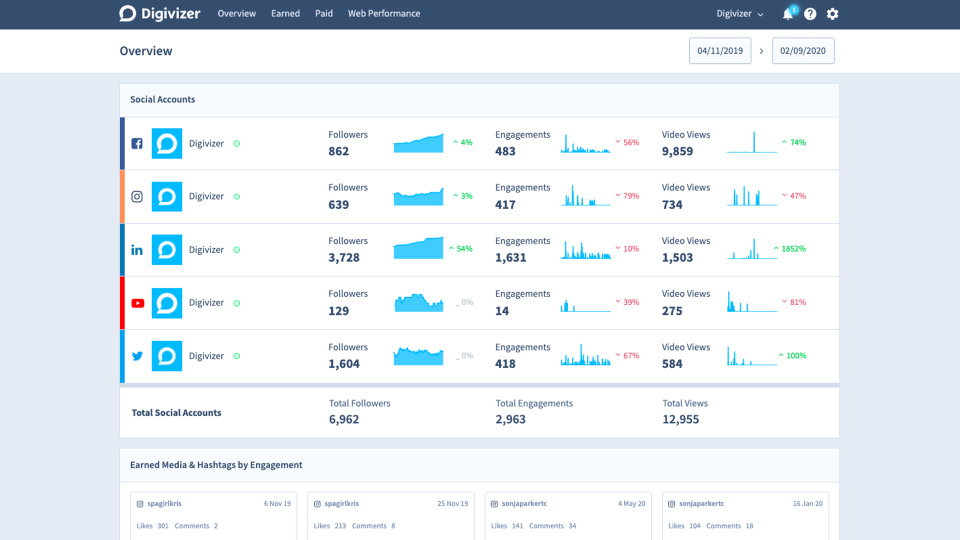Click the end date field 02/09/2020
This screenshot has width=960, height=540.
(x=803, y=51)
